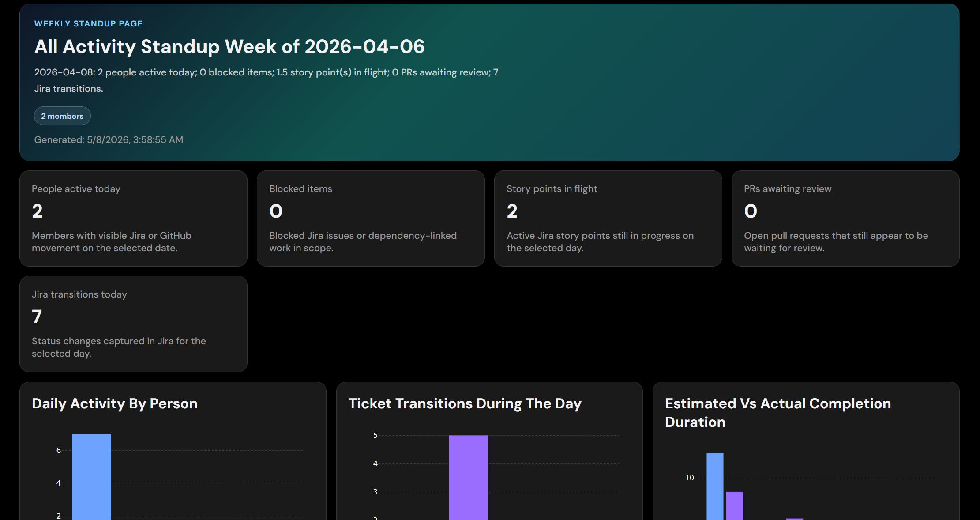Viewport: 980px width, 520px height.
Task: Click the Estimated Vs Actual Completion Duration heading
Action: (x=778, y=413)
